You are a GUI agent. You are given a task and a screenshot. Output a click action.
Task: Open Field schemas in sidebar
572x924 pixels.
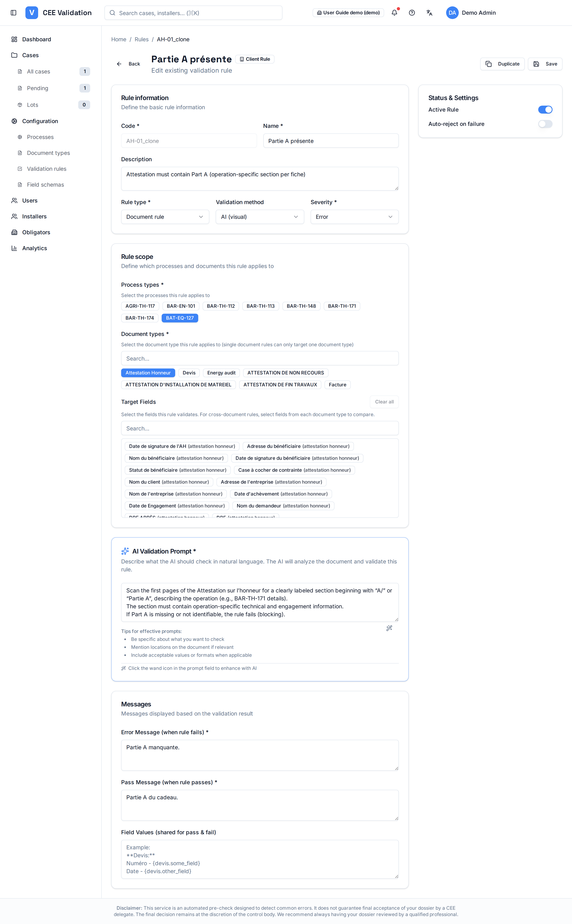point(45,184)
